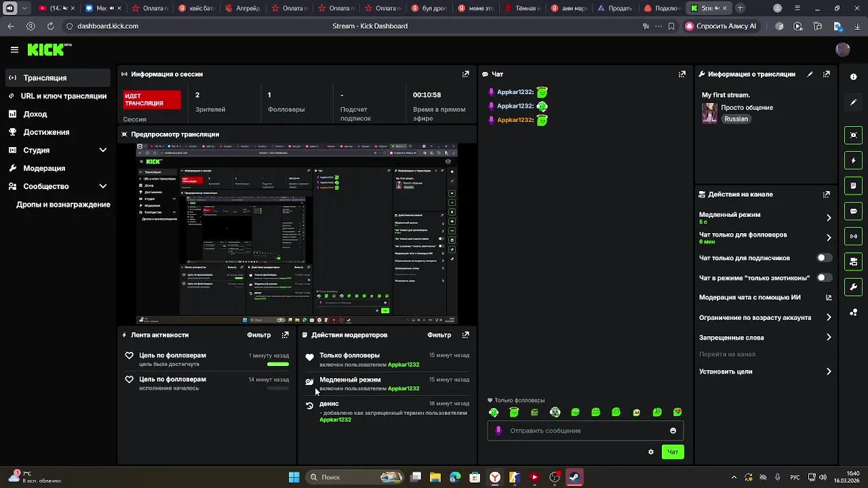Select Трансляция in the sidebar
This screenshot has width=868, height=488.
click(x=57, y=78)
